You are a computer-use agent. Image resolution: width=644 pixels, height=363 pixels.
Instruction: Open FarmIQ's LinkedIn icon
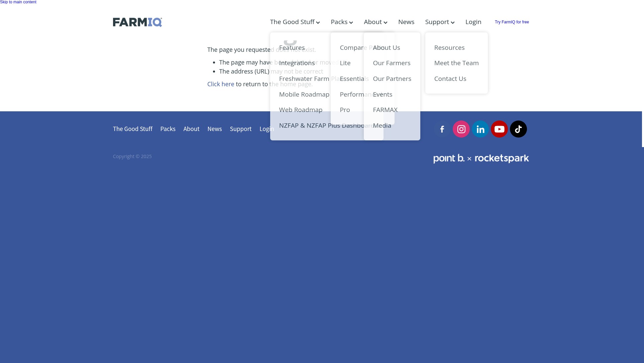point(480,129)
